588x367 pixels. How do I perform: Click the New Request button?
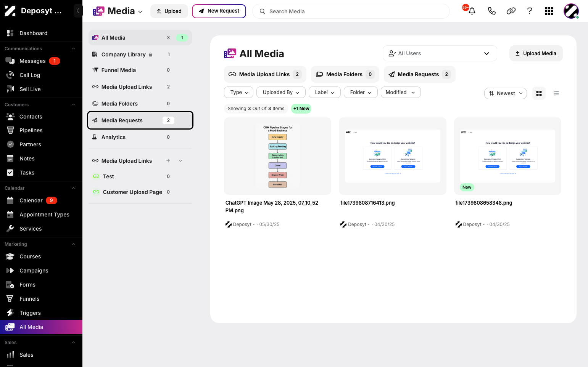(x=219, y=11)
